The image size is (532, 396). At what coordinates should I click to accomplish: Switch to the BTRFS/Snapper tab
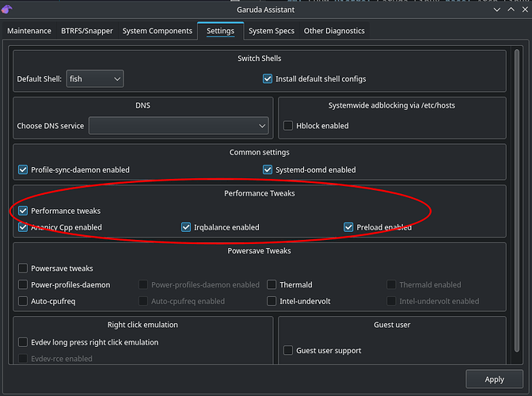pos(87,31)
